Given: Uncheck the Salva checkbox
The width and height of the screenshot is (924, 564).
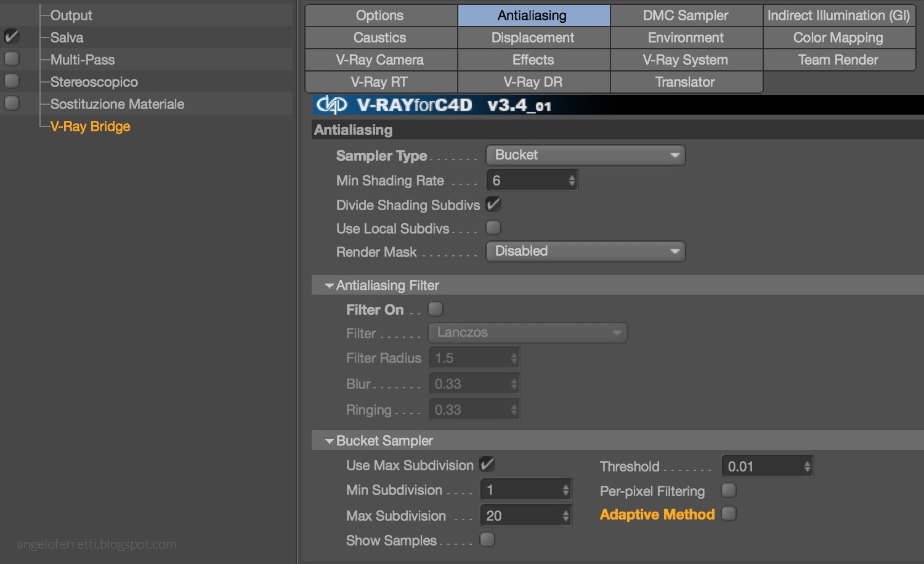Looking at the screenshot, I should click(x=12, y=36).
